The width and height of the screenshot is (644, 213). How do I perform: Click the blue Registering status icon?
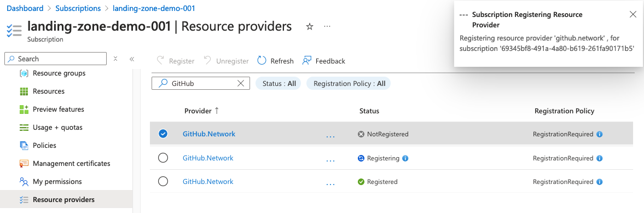coord(361,158)
